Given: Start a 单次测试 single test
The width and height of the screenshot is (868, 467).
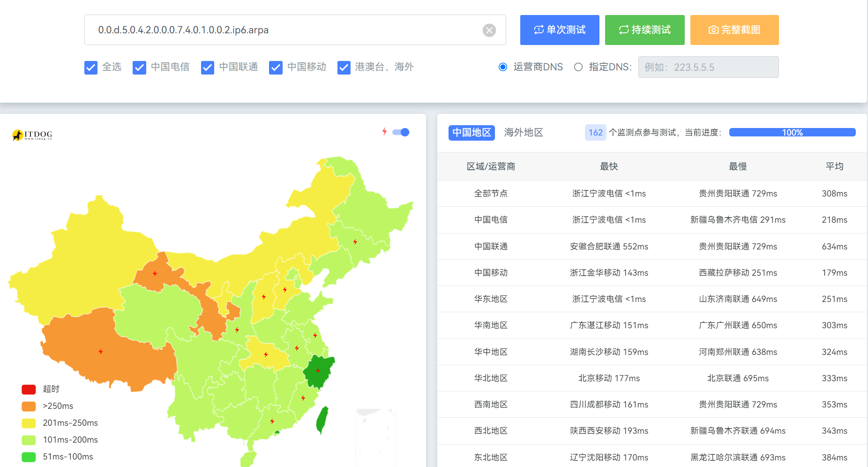Looking at the screenshot, I should (560, 30).
